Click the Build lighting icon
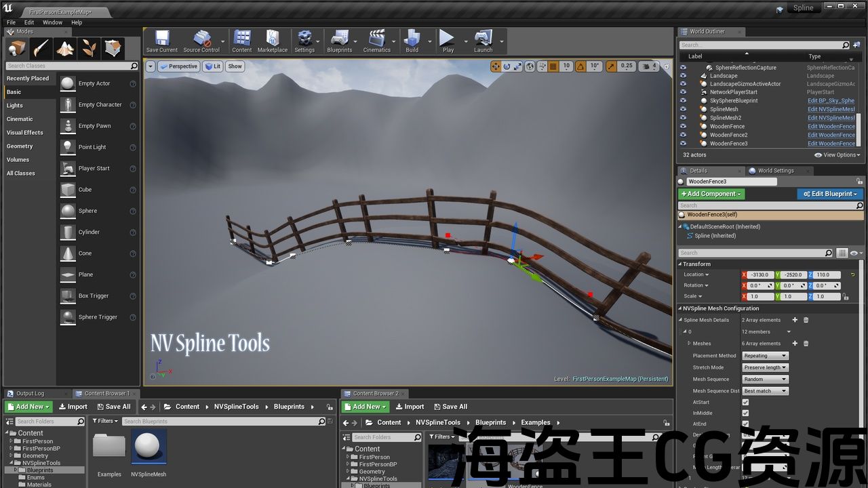Viewport: 868px width, 488px height. [x=412, y=41]
